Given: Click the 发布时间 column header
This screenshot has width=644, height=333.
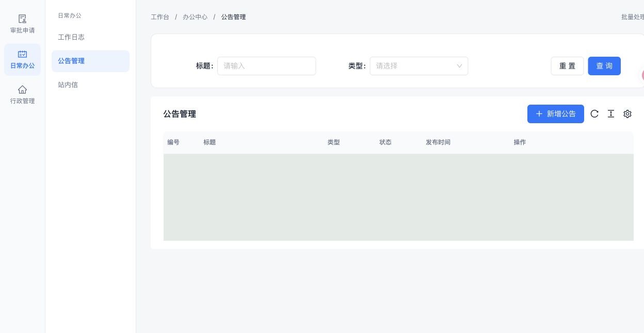Looking at the screenshot, I should click(438, 142).
